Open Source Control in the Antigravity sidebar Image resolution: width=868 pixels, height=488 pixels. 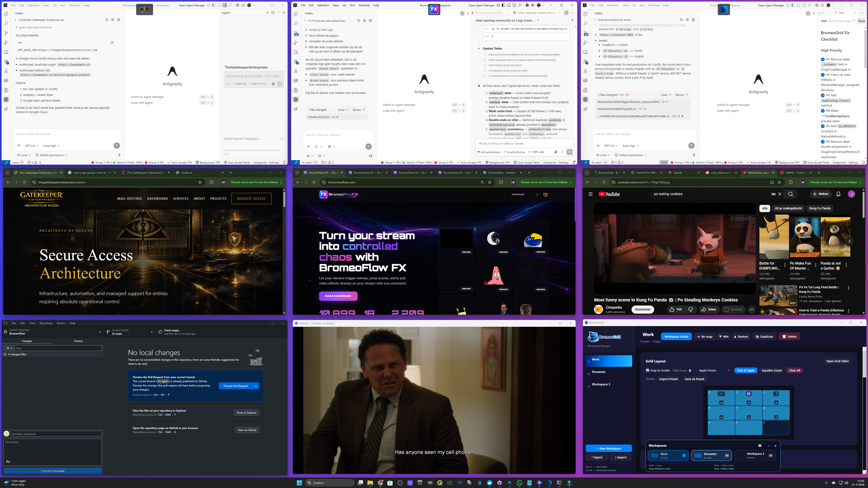click(6, 33)
